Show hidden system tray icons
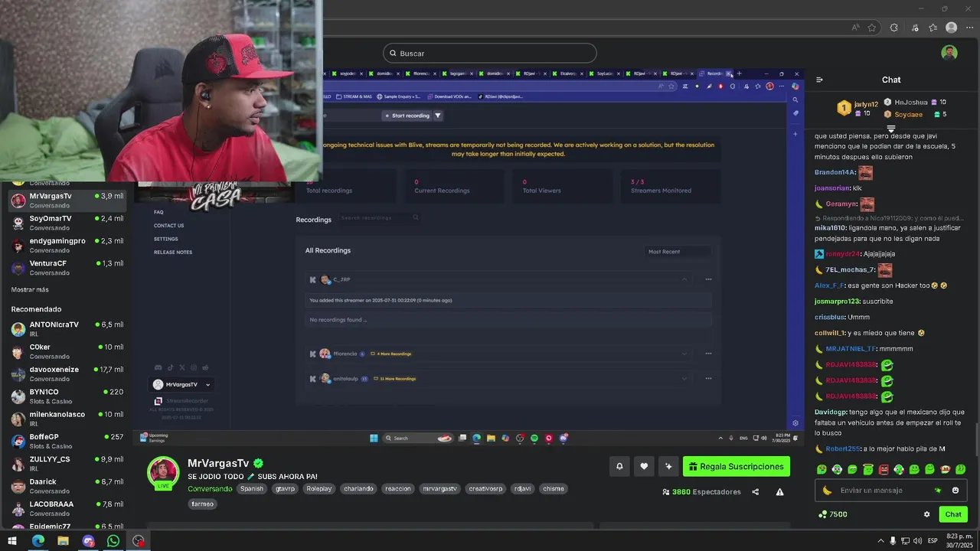The image size is (980, 551). (x=880, y=541)
